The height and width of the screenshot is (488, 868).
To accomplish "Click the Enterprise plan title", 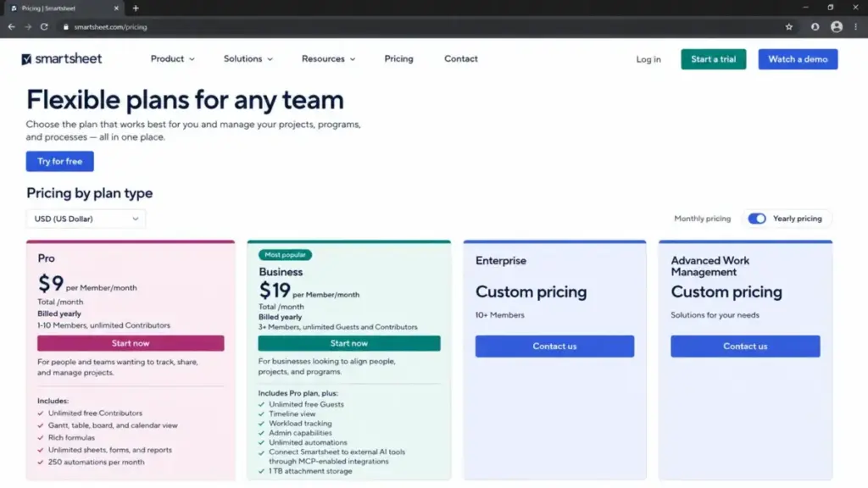I will [500, 261].
